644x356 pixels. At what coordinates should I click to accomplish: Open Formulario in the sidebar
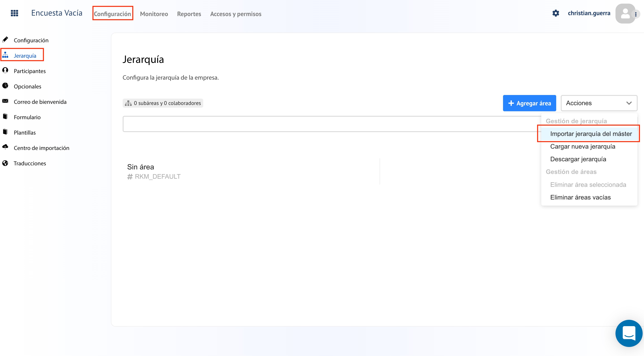[x=27, y=117]
